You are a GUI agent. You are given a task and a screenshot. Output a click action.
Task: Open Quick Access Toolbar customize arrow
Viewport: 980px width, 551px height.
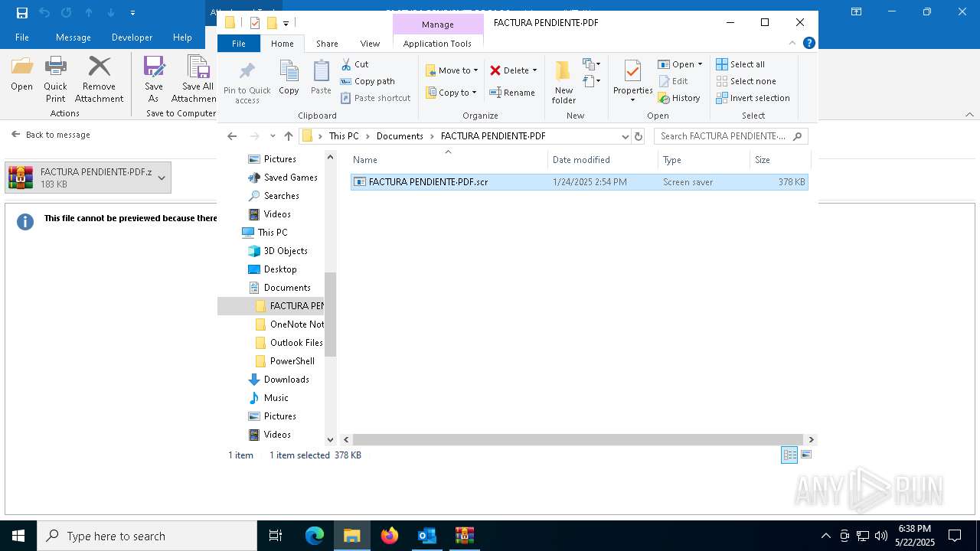[286, 23]
